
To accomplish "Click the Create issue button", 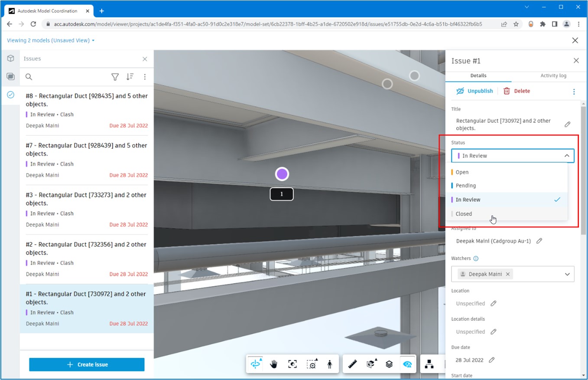I will tap(87, 364).
